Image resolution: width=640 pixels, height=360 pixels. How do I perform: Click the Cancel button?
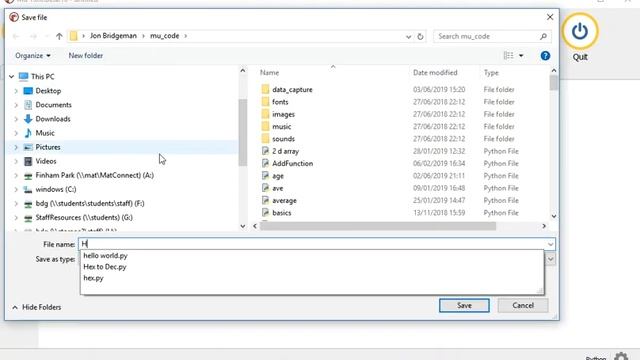(523, 305)
